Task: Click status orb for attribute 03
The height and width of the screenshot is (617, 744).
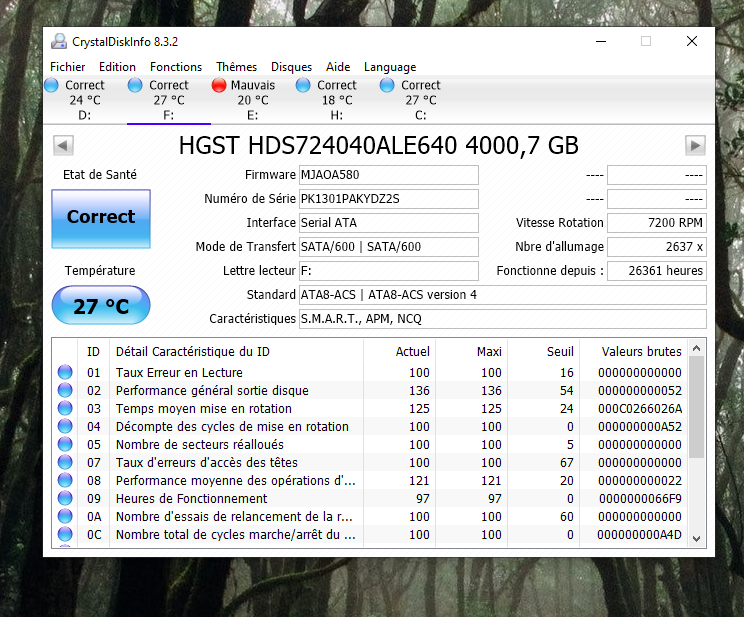Action: [65, 408]
